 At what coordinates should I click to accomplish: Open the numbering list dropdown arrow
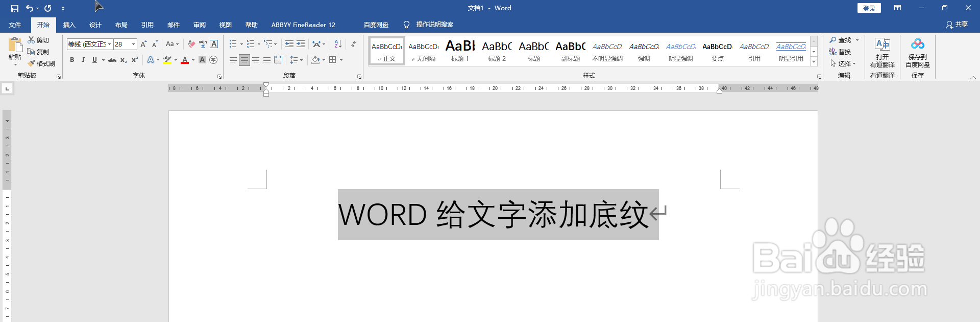pyautogui.click(x=259, y=44)
